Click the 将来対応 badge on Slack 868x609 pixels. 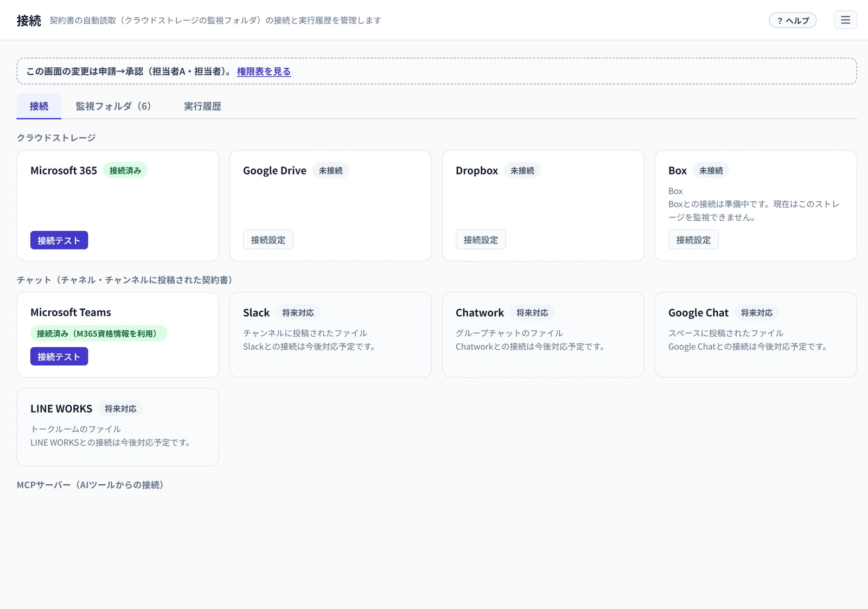(298, 313)
